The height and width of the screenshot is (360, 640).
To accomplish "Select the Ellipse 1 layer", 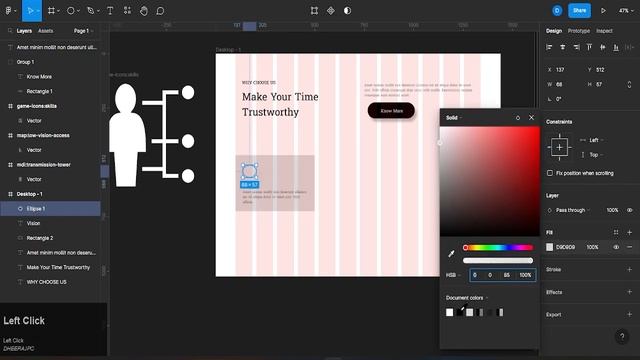I will (50, 209).
